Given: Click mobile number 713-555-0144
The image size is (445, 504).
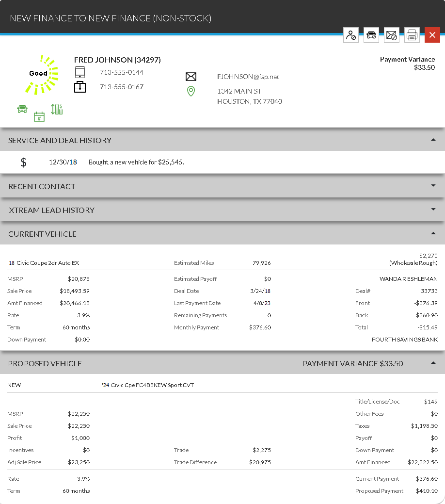Looking at the screenshot, I should tap(122, 72).
